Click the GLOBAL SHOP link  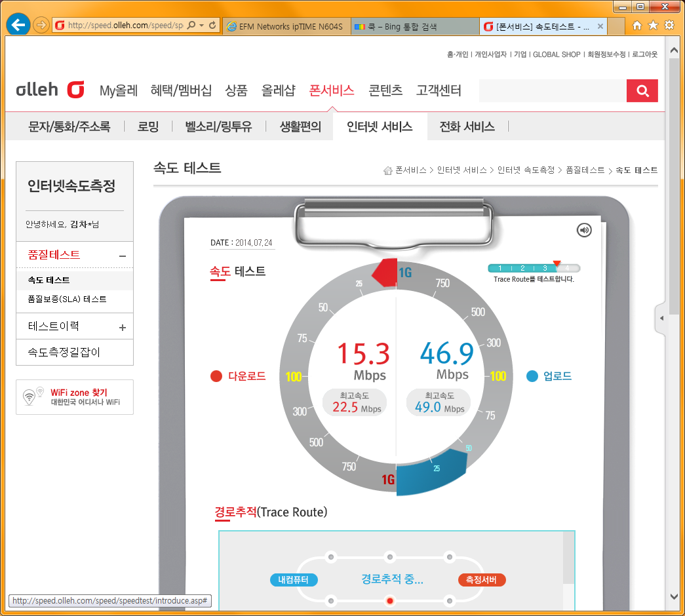557,54
